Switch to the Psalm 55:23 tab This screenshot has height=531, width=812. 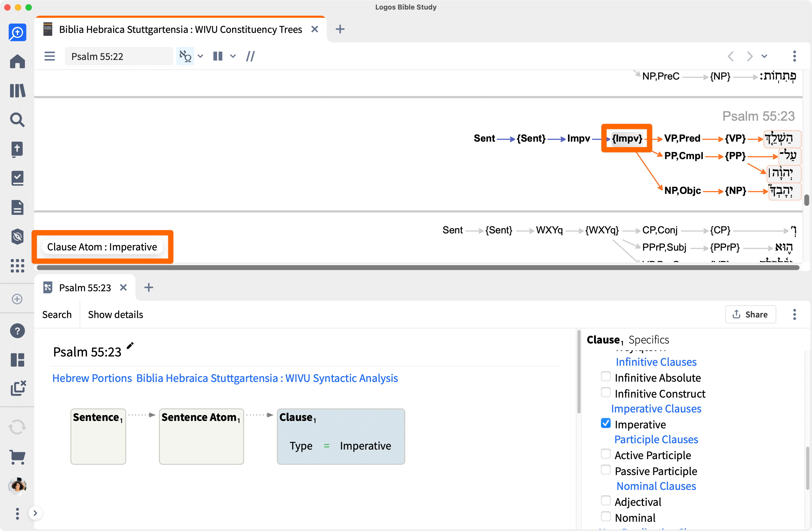pos(85,288)
